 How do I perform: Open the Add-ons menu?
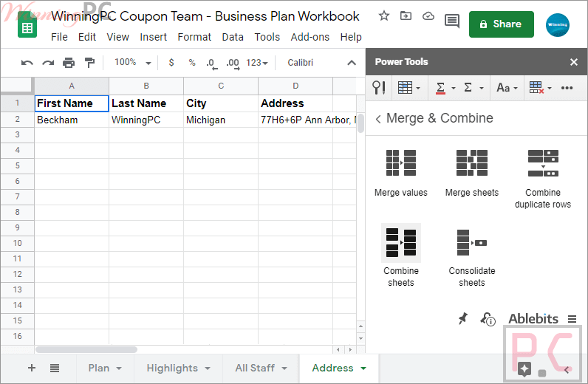click(x=310, y=37)
